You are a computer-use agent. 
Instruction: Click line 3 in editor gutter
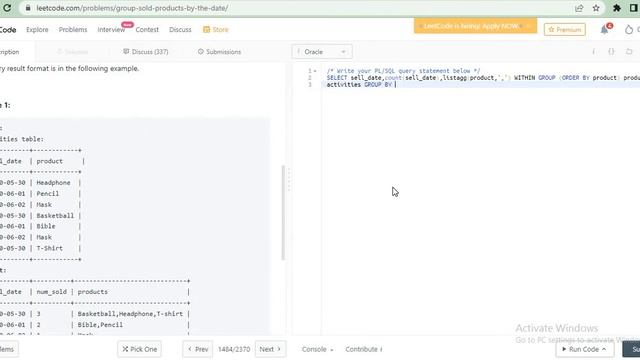pyautogui.click(x=310, y=84)
